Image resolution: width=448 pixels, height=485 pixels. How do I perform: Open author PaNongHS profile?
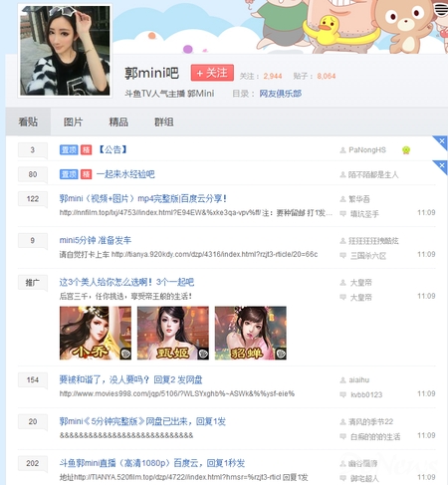tap(367, 150)
